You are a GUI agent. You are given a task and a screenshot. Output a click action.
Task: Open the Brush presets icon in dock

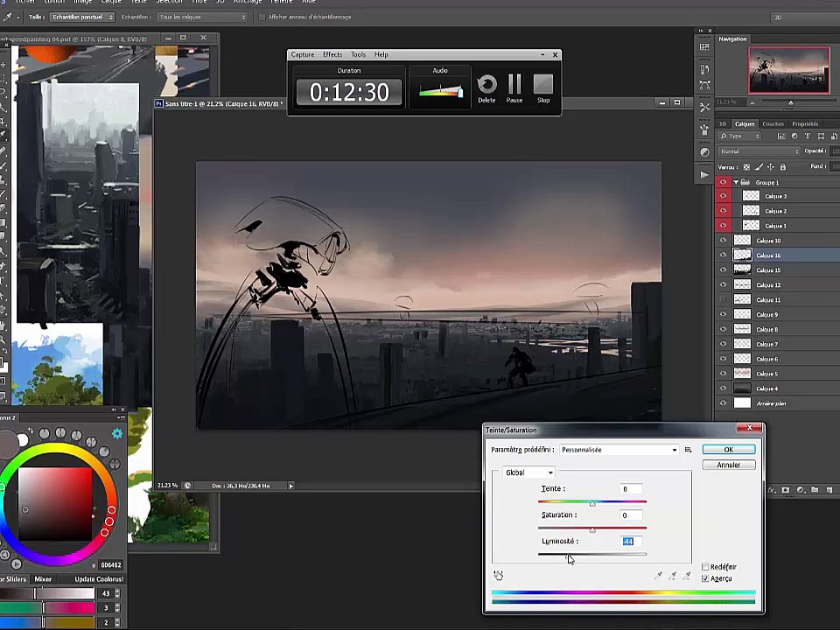(704, 129)
